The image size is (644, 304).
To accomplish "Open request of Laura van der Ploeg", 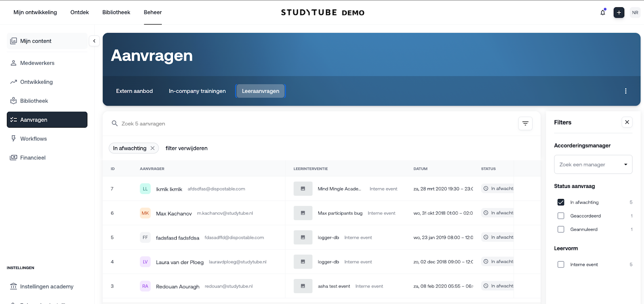I will [x=322, y=262].
